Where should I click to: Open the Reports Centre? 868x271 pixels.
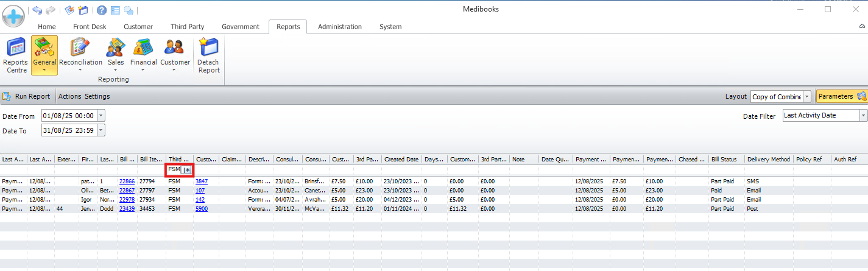[x=15, y=55]
